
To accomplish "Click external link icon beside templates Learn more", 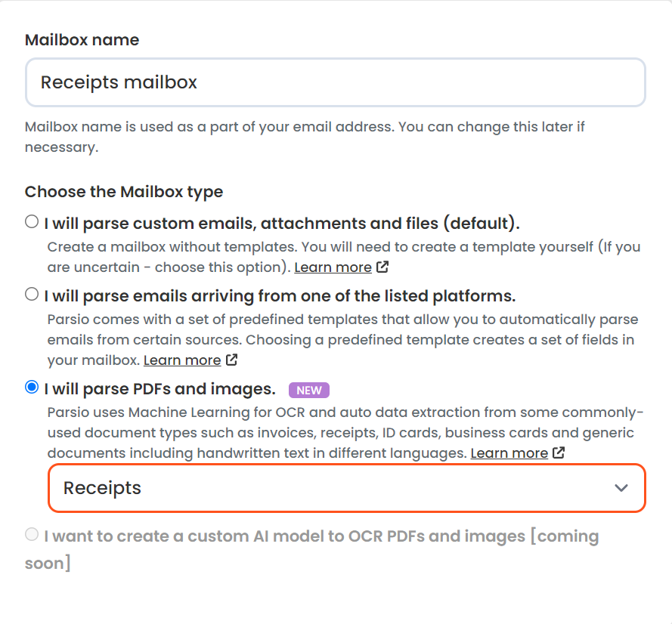I will 232,360.
